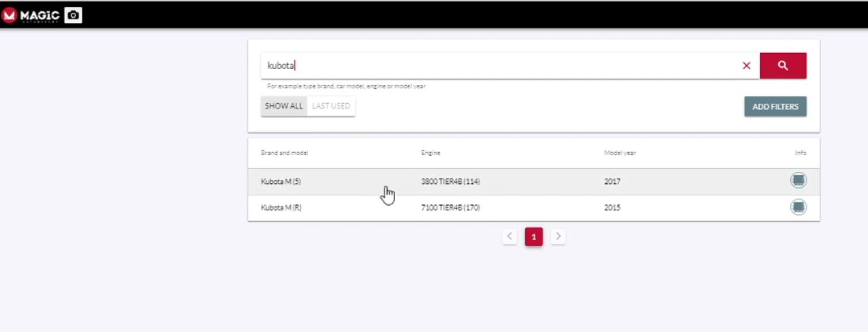Screen dimensions: 868x332
Task: Switch to the SHOW ALL view
Action: pyautogui.click(x=284, y=106)
